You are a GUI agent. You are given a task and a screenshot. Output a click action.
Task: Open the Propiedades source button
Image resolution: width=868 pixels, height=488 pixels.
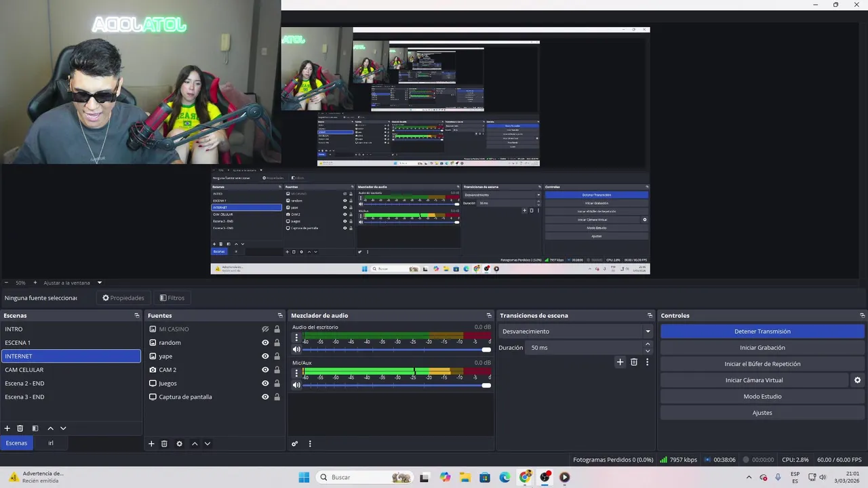click(123, 298)
